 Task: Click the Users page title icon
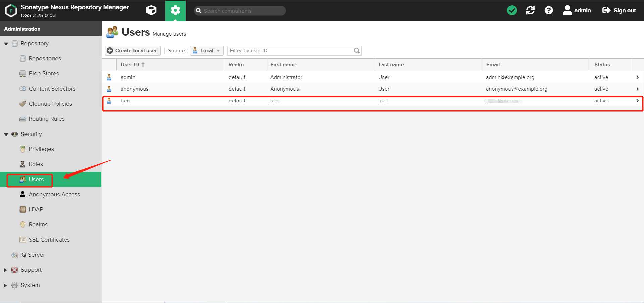coord(112,32)
